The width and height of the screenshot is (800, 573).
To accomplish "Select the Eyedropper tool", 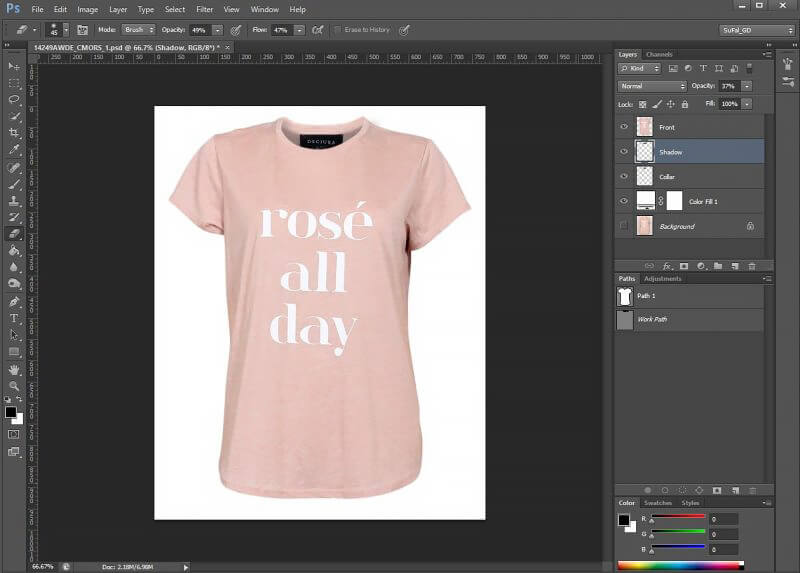I will (14, 150).
